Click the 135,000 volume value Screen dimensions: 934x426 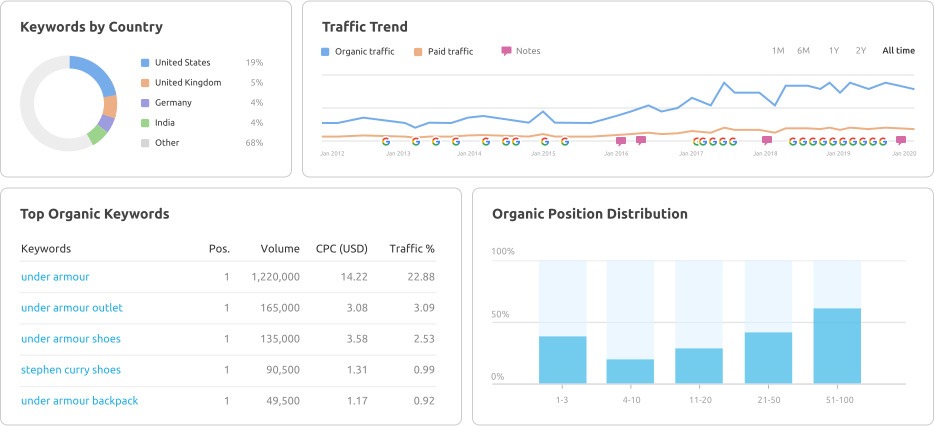click(x=280, y=338)
